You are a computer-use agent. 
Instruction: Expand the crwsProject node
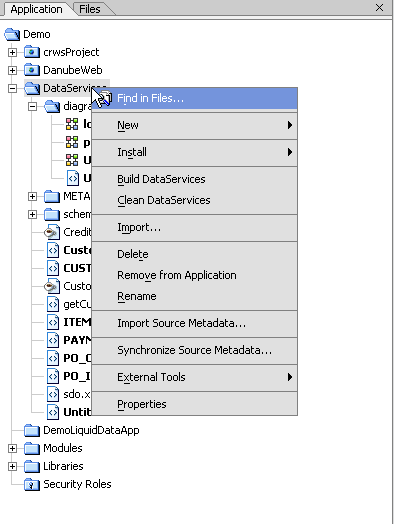click(12, 52)
